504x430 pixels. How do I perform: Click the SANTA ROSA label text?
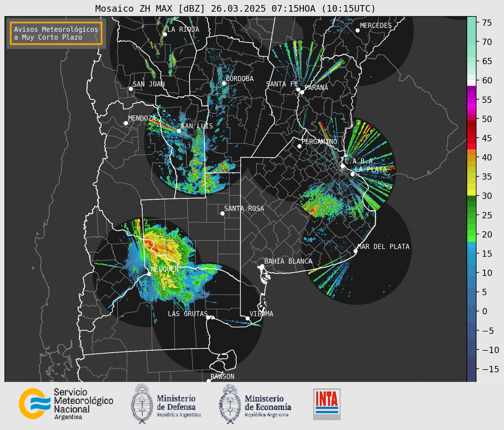[x=244, y=208]
